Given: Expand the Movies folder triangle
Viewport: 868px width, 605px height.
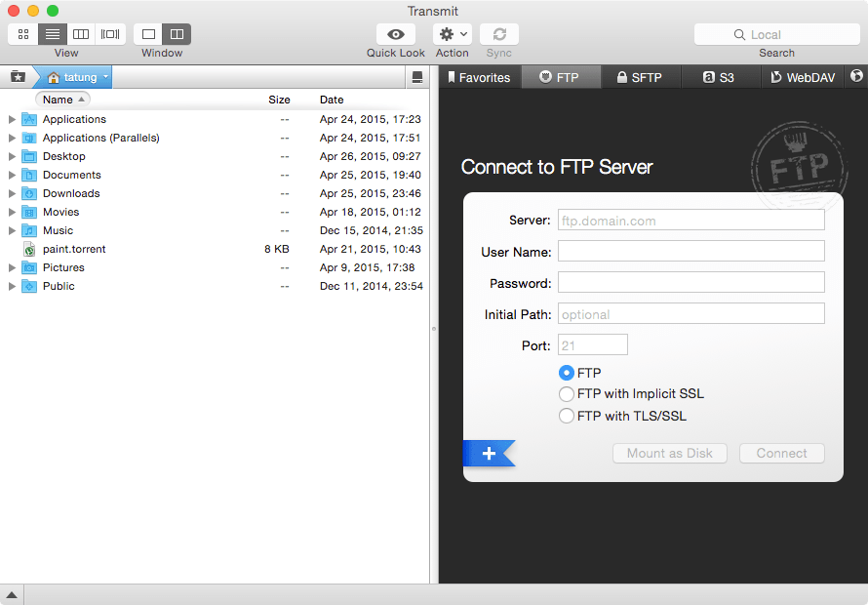Looking at the screenshot, I should coord(12,212).
